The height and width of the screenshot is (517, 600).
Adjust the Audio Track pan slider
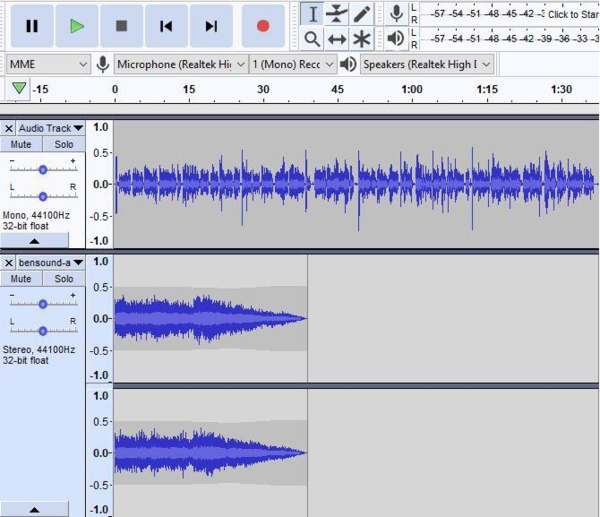coord(43,196)
